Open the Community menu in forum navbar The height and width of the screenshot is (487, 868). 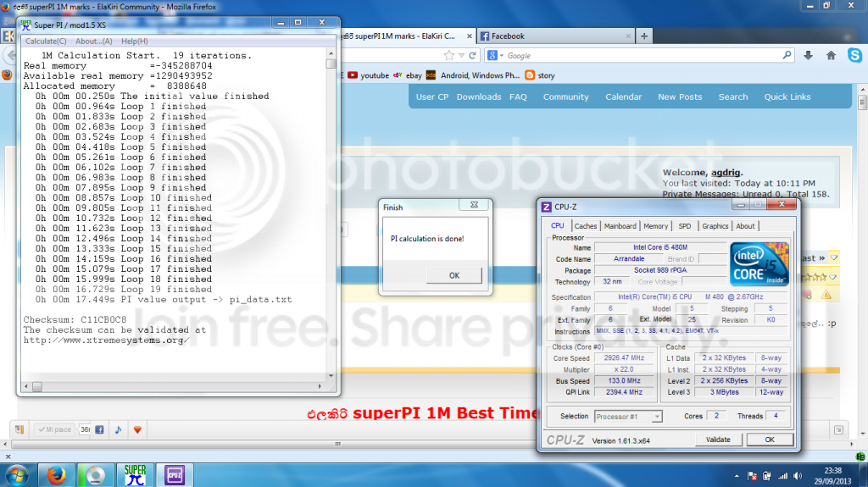click(565, 97)
